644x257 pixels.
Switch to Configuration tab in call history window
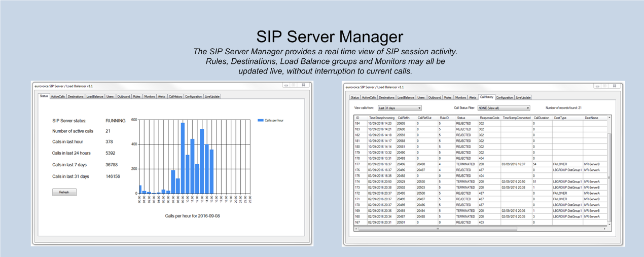(x=504, y=97)
